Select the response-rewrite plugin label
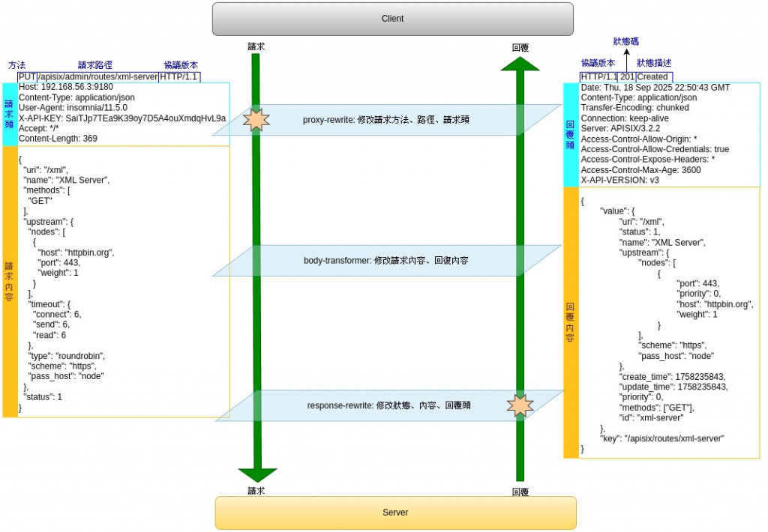This screenshot has width=768, height=532. [x=389, y=405]
